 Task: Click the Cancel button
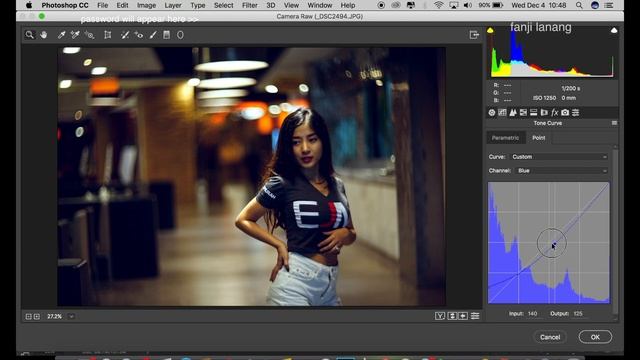[x=550, y=337]
